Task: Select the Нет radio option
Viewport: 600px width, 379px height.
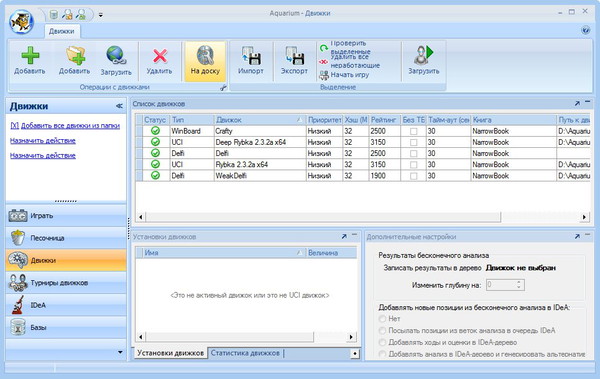Action: click(x=382, y=319)
